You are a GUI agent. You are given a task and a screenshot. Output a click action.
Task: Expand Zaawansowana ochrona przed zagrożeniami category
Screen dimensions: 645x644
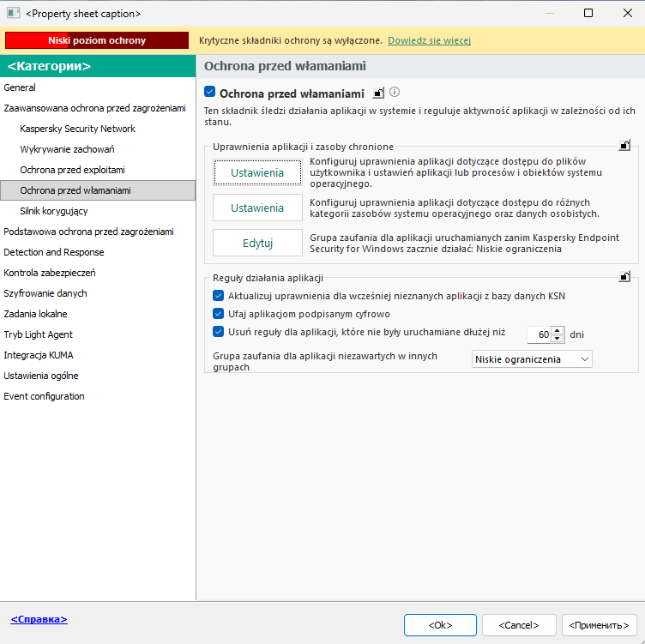tap(94, 108)
